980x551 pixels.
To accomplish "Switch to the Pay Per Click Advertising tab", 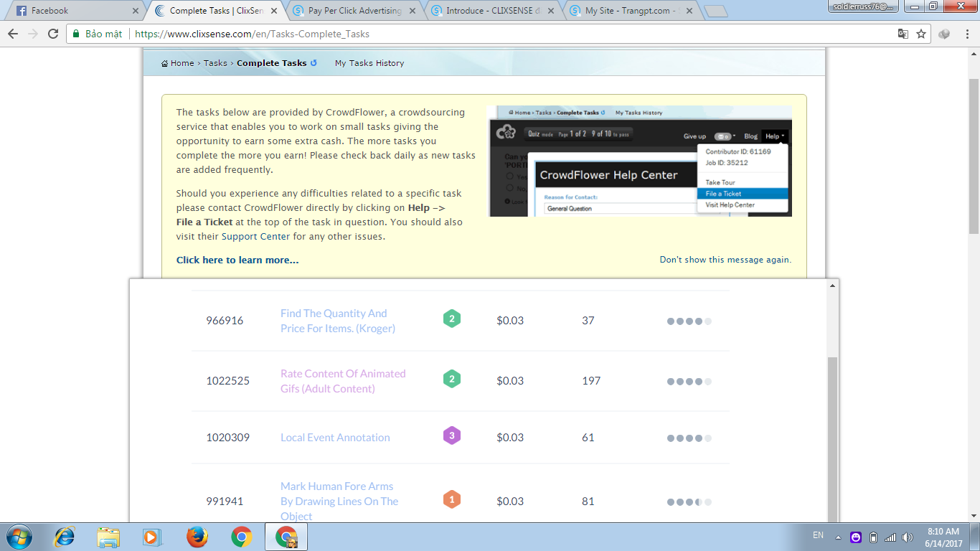I will click(x=354, y=11).
